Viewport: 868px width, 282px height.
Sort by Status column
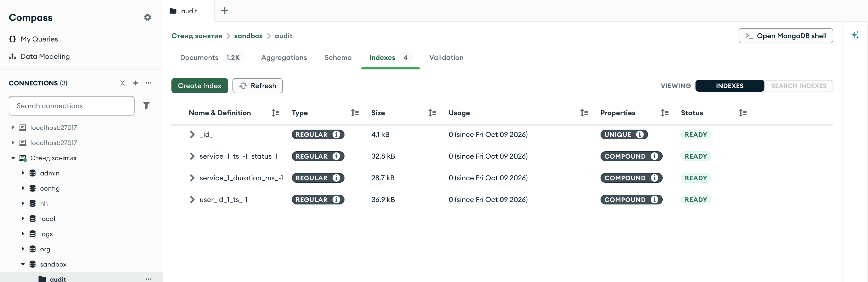coord(743,113)
